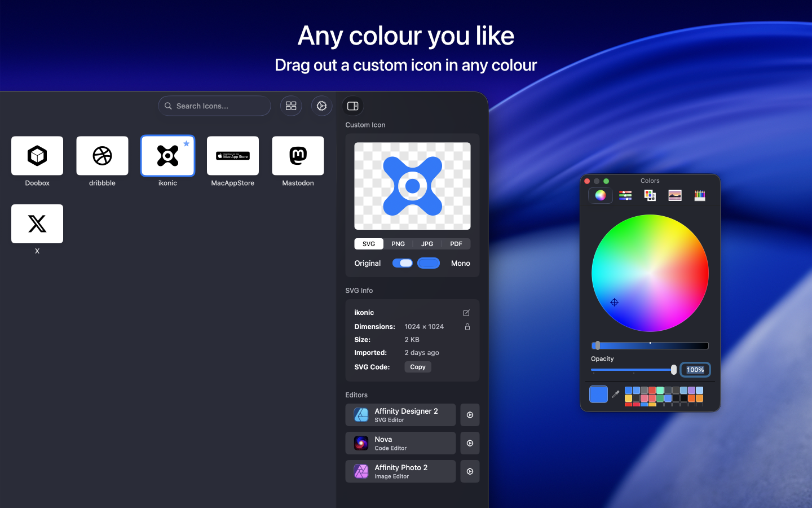Click the "Opacity" label in Colors

tap(602, 359)
